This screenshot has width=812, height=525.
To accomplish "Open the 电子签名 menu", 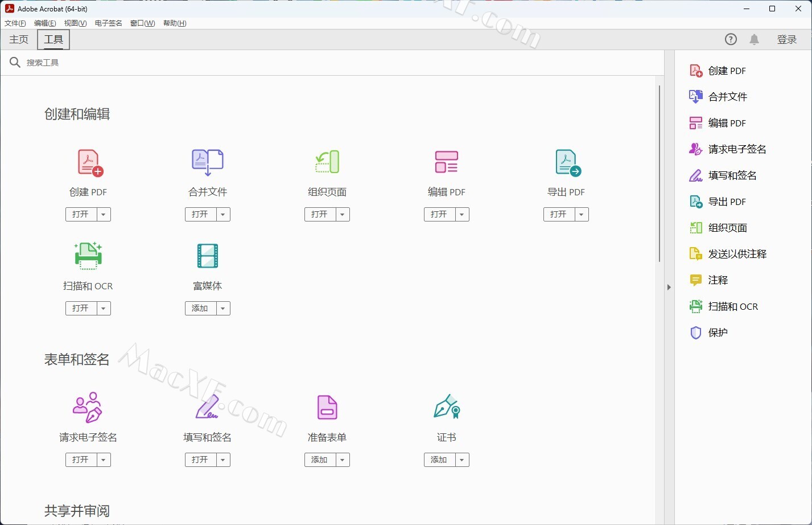I will pyautogui.click(x=109, y=23).
